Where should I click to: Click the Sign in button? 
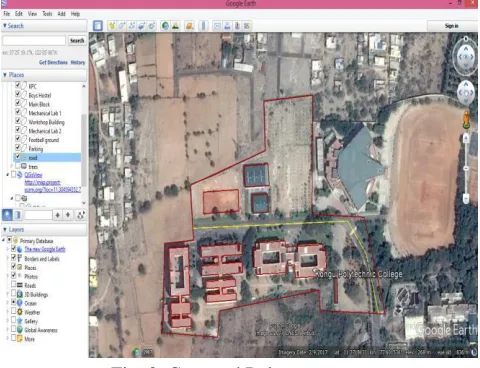point(452,26)
